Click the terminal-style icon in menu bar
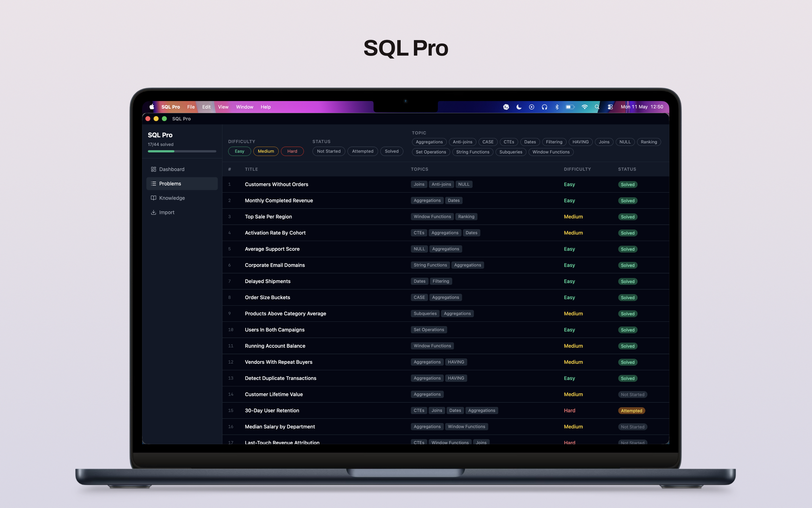The width and height of the screenshot is (812, 508). (x=506, y=107)
